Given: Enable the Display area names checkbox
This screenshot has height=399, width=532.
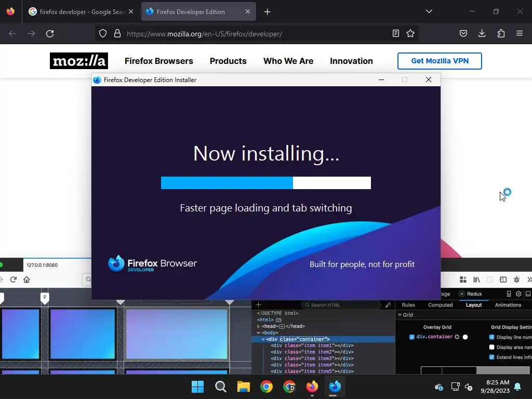Looking at the screenshot, I should pos(491,347).
